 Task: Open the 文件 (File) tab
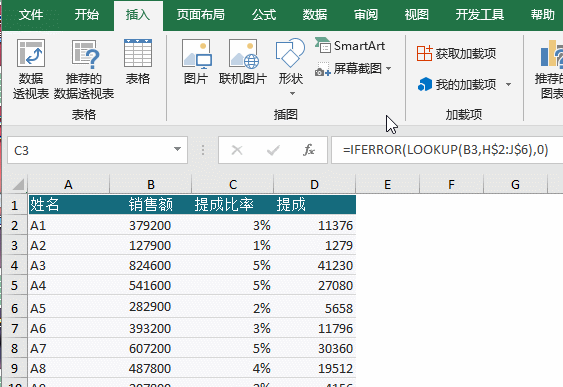point(31,15)
